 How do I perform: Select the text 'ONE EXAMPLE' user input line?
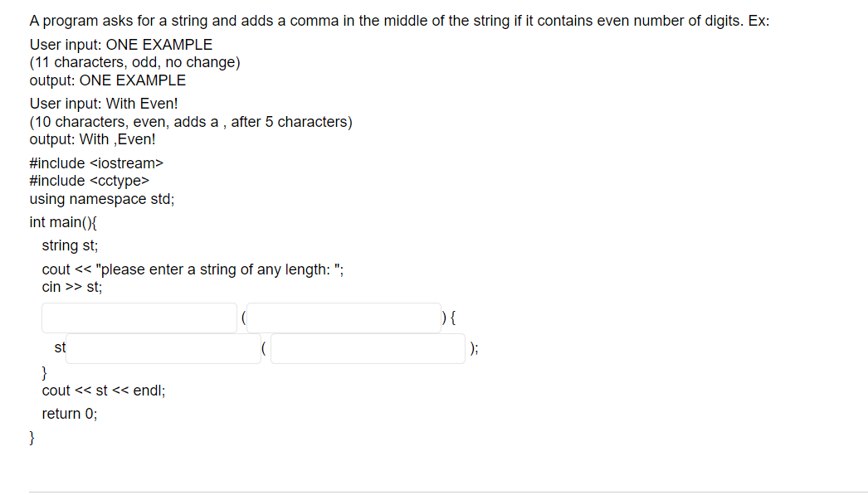click(120, 44)
